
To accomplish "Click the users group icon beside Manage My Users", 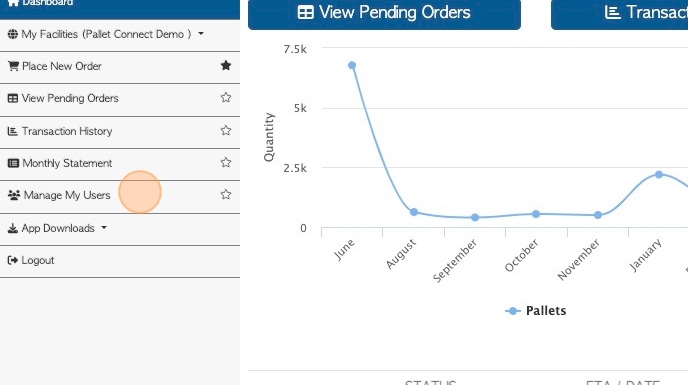I will tap(14, 195).
